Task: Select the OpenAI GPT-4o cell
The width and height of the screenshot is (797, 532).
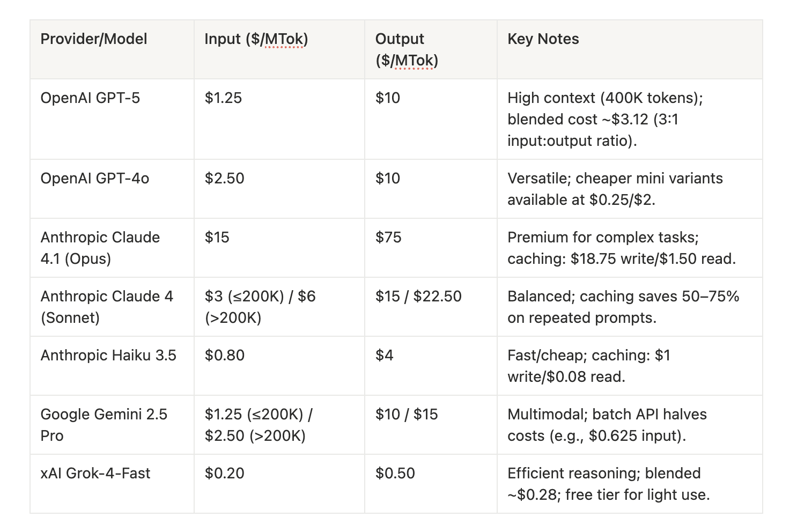Action: (95, 179)
